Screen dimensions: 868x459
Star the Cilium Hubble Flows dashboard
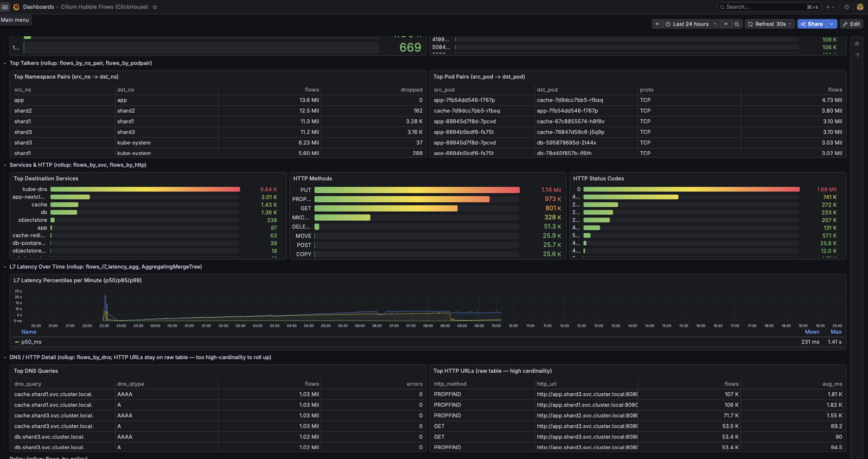(155, 7)
